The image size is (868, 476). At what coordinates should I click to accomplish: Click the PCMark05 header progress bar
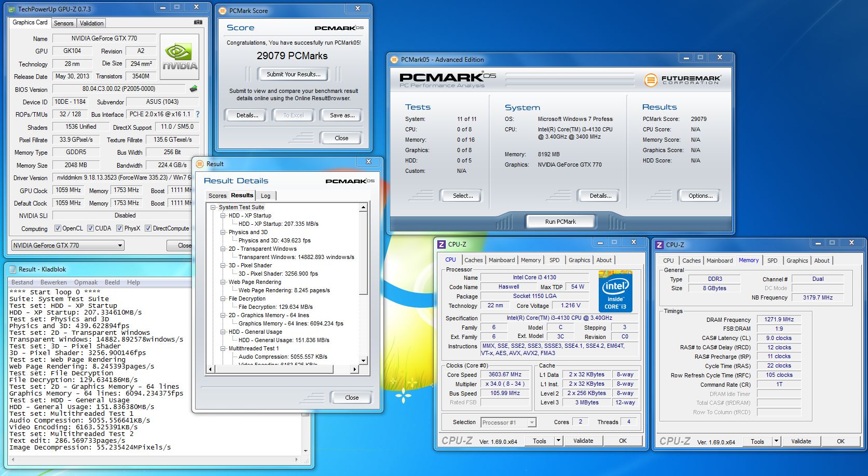click(570, 79)
